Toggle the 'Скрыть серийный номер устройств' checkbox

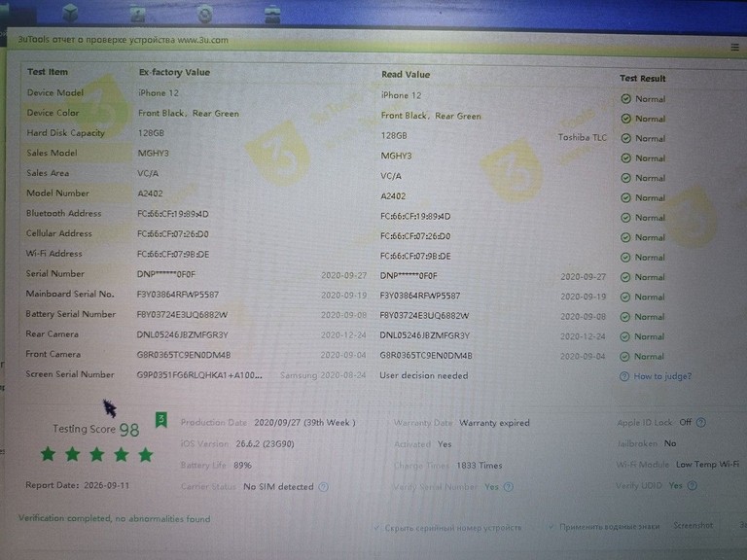[377, 527]
